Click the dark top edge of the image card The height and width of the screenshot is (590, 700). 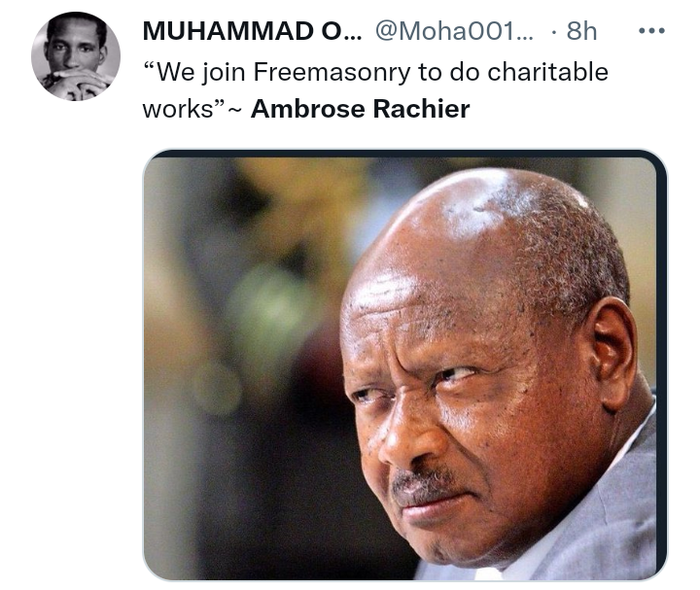[404, 153]
